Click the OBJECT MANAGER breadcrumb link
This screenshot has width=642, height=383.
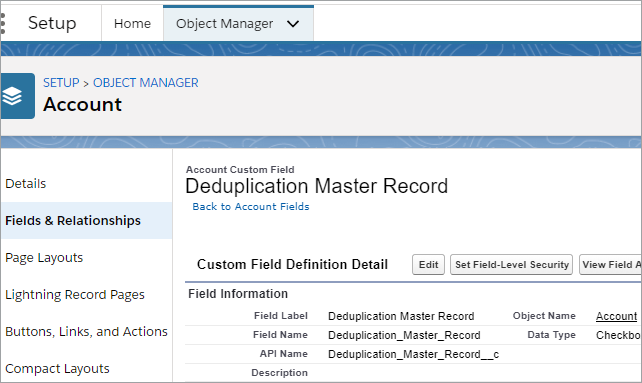[146, 83]
